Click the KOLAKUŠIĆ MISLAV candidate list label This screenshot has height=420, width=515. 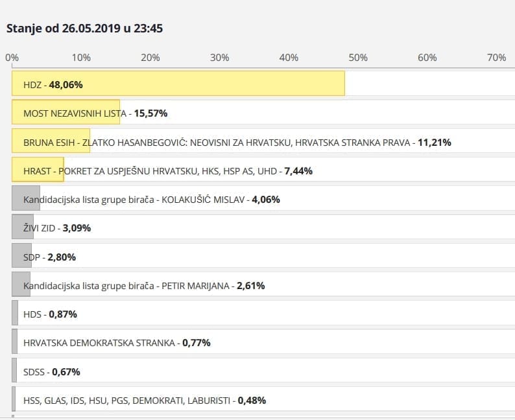151,200
